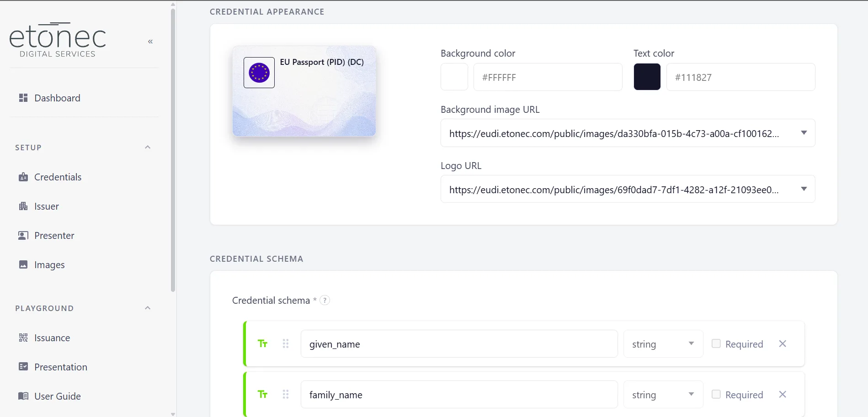The width and height of the screenshot is (868, 417).
Task: Collapse the sidebar with the double-chevron icon
Action: [150, 42]
